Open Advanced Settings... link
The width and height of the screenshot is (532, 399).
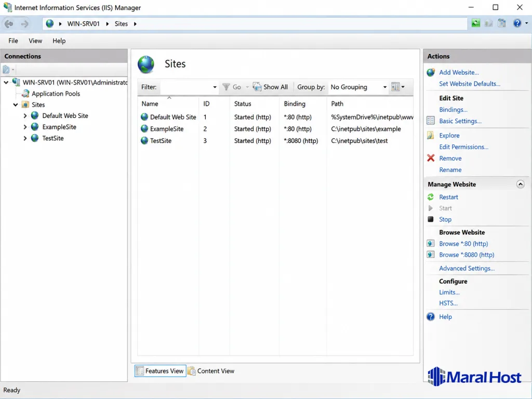click(x=467, y=269)
